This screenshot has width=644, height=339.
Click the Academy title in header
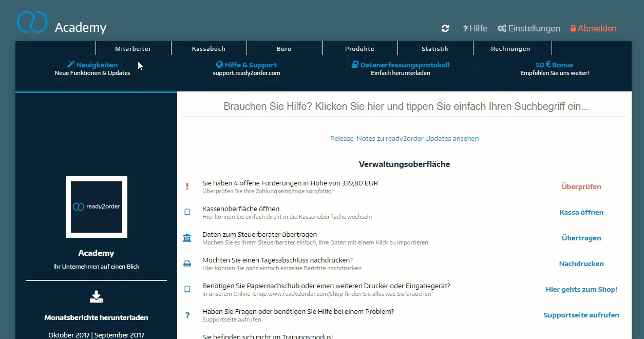click(x=81, y=28)
